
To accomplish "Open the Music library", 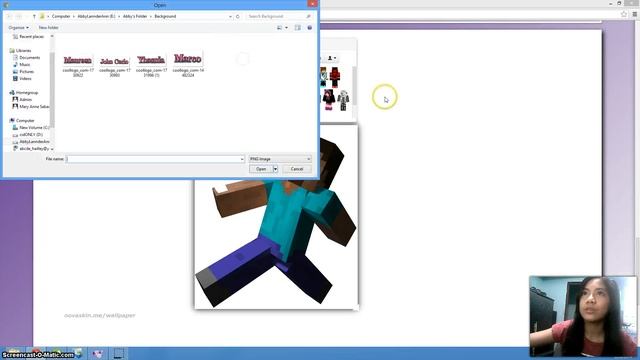I will [22, 64].
